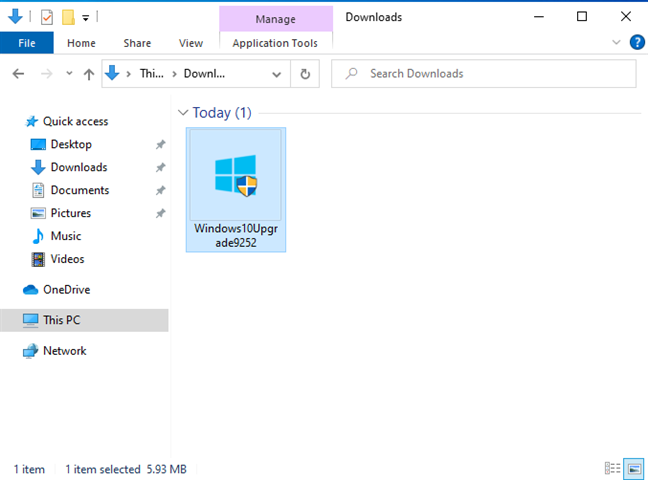Click the pin icon next to Downloads
This screenshot has height=480, width=648.
pos(160,167)
